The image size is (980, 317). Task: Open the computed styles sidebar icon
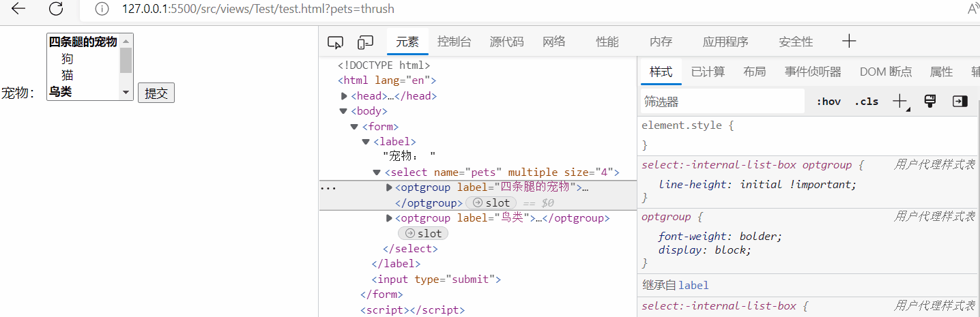[x=960, y=101]
